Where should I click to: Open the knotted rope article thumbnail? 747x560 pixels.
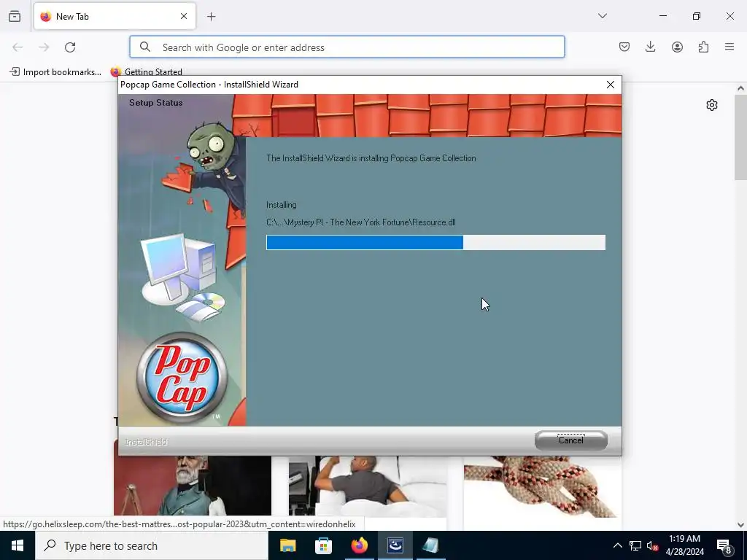(542, 486)
